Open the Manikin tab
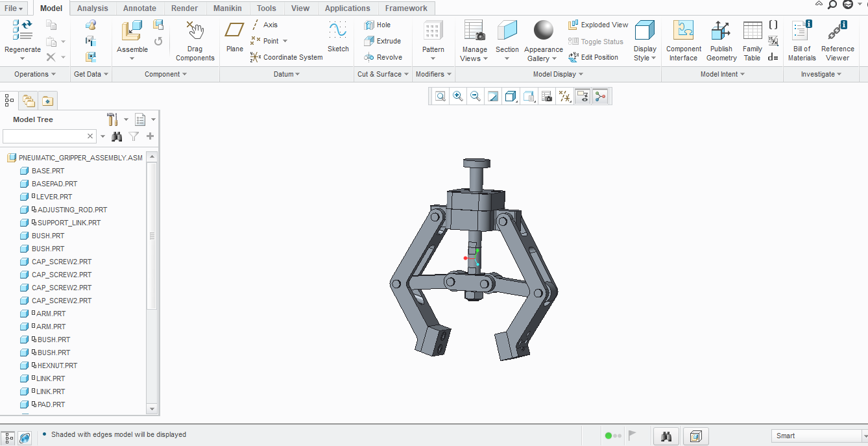The width and height of the screenshot is (868, 446). click(x=228, y=8)
